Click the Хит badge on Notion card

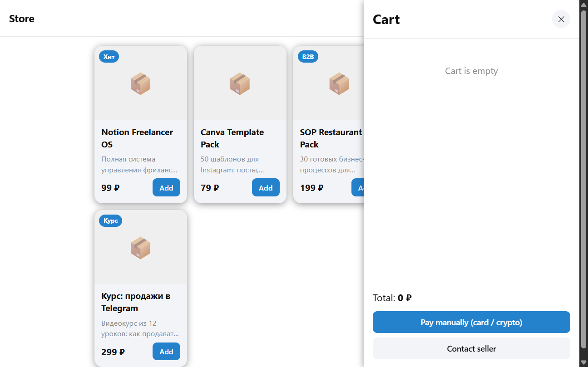(109, 57)
